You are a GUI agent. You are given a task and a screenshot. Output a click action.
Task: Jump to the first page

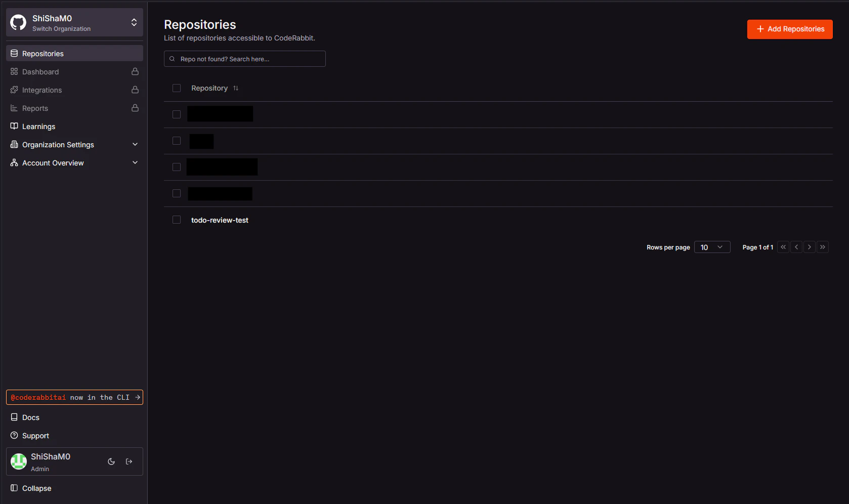pyautogui.click(x=783, y=247)
